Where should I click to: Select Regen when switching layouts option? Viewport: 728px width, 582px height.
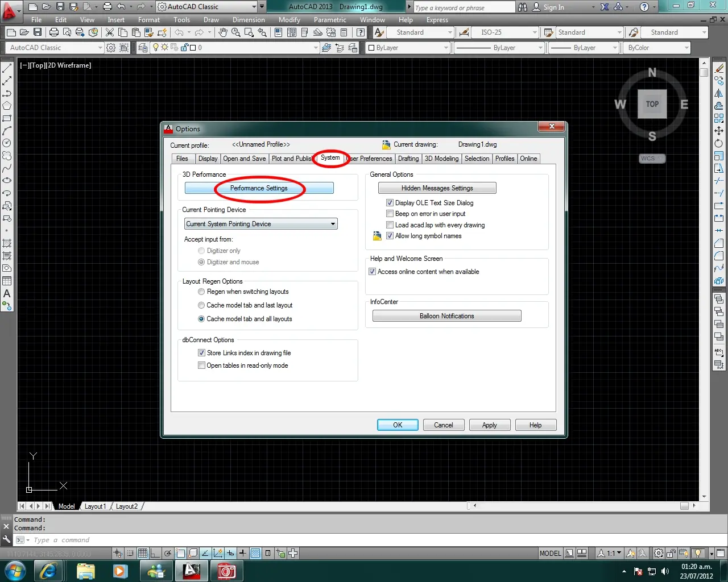(201, 292)
